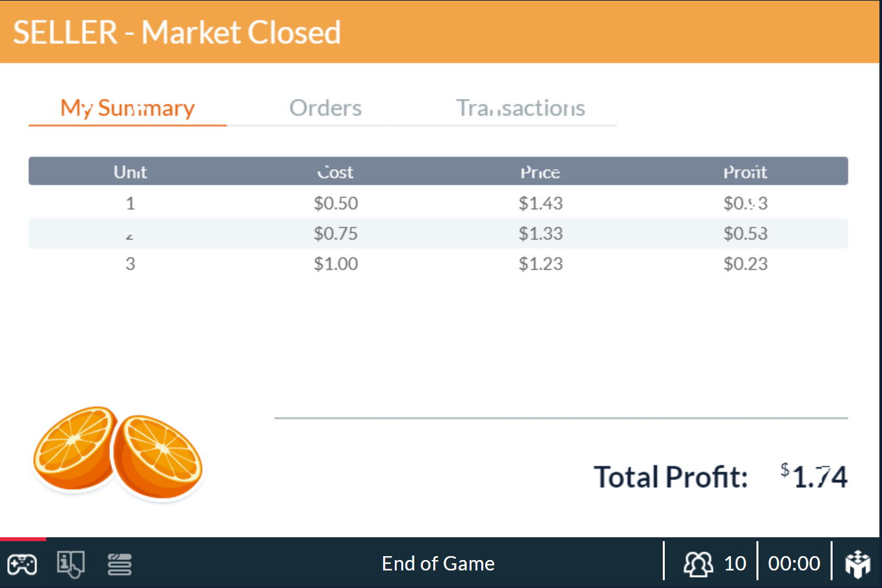Select the unit 2 row in the table
This screenshot has height=588, width=882.
pyautogui.click(x=438, y=233)
